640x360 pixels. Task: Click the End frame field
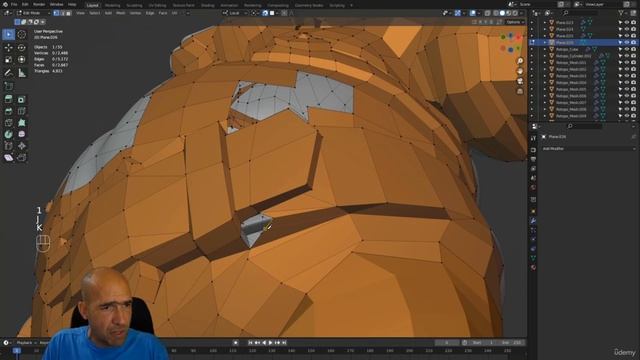(511, 342)
